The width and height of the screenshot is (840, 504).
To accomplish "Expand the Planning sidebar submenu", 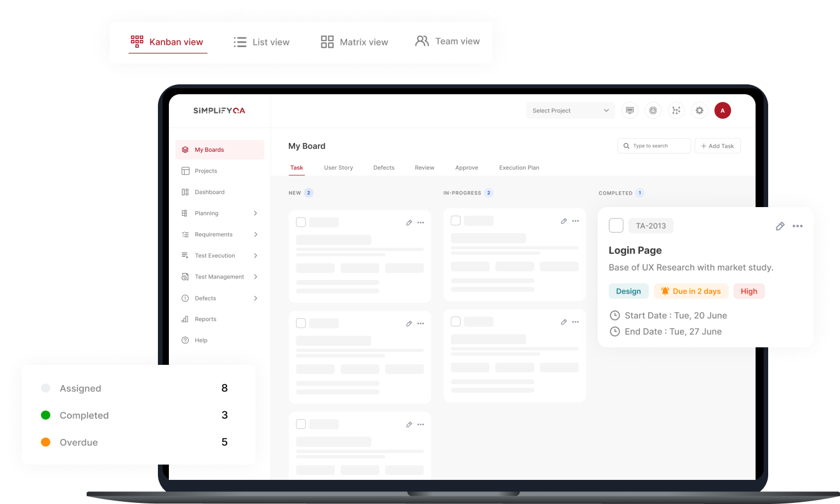I will [x=256, y=213].
